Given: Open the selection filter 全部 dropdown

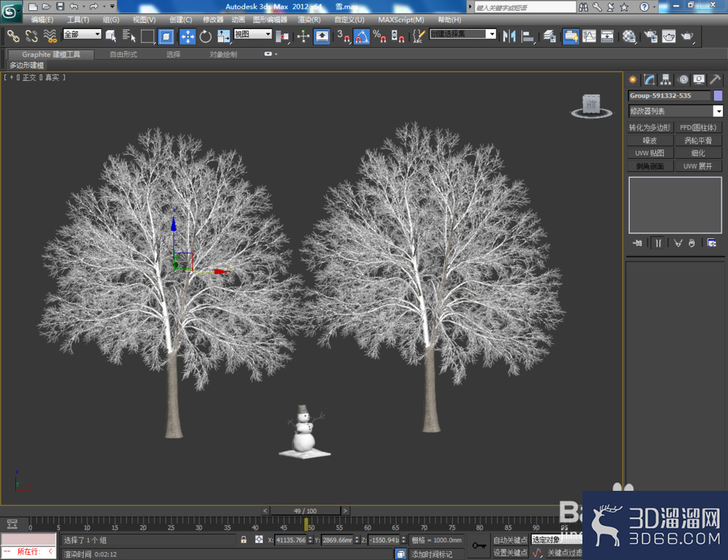Looking at the screenshot, I should (82, 34).
